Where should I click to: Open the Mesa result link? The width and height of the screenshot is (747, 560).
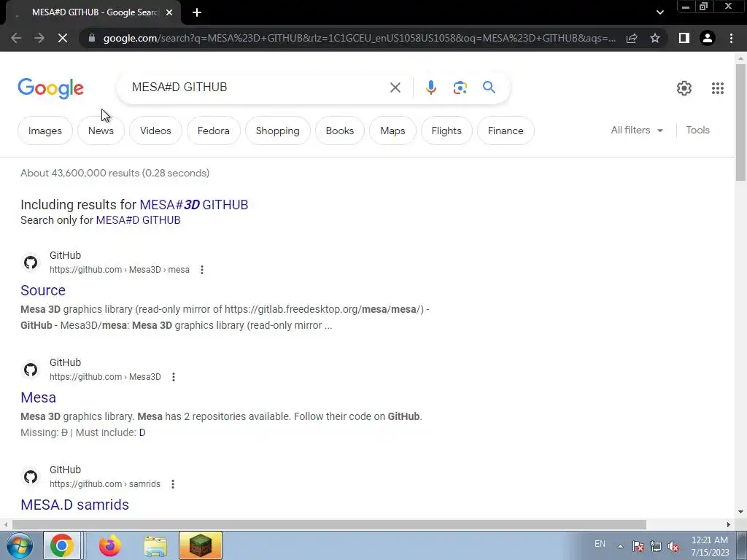click(38, 397)
